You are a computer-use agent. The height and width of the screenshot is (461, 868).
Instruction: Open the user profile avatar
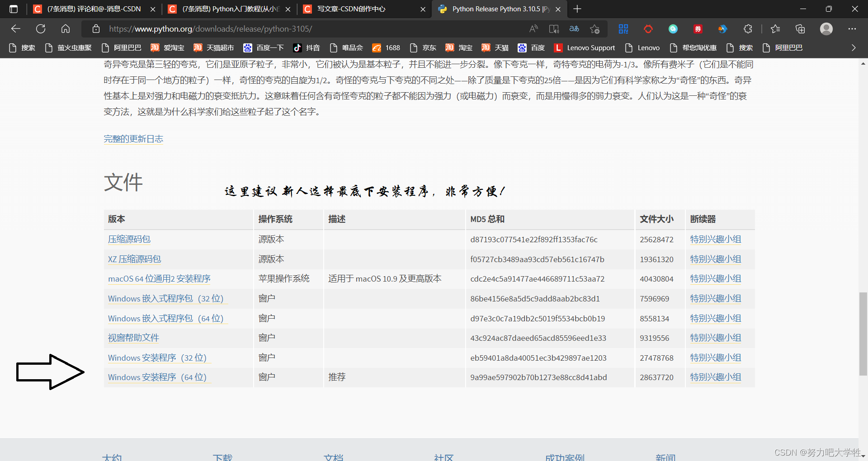coord(826,29)
